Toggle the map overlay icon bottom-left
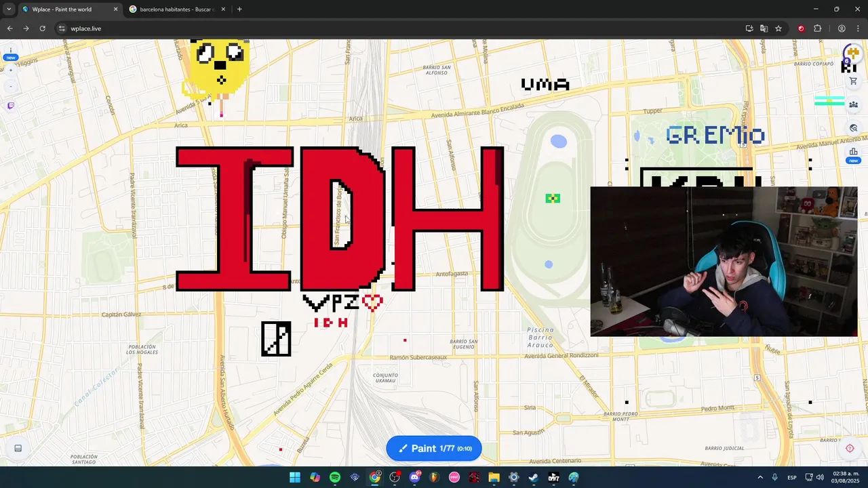The width and height of the screenshot is (868, 488). tap(18, 448)
